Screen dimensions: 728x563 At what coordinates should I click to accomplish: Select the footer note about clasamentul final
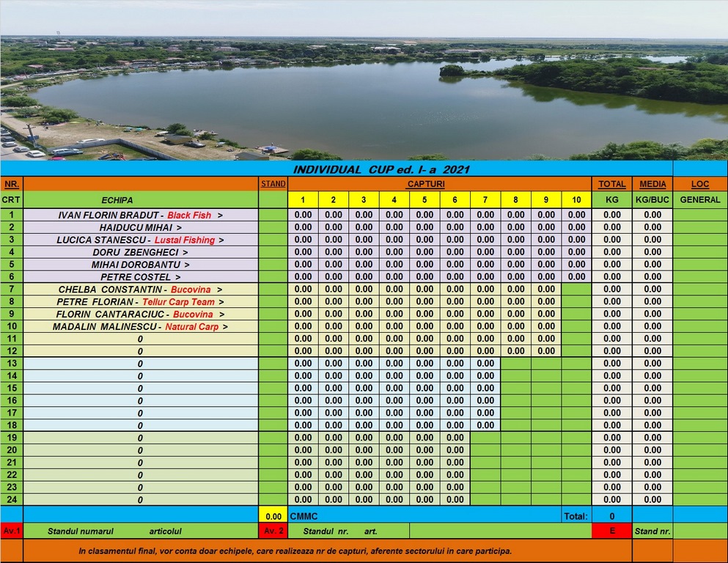tap(295, 551)
